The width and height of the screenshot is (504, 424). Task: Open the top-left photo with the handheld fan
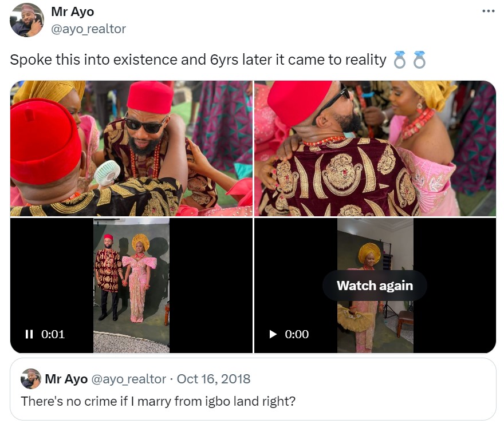tap(131, 148)
